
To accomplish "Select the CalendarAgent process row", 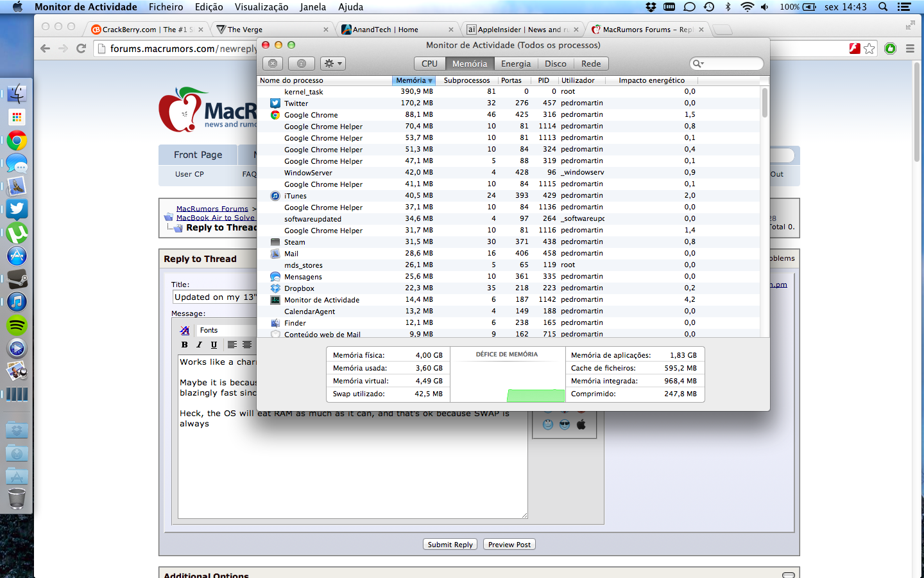I will [x=509, y=311].
